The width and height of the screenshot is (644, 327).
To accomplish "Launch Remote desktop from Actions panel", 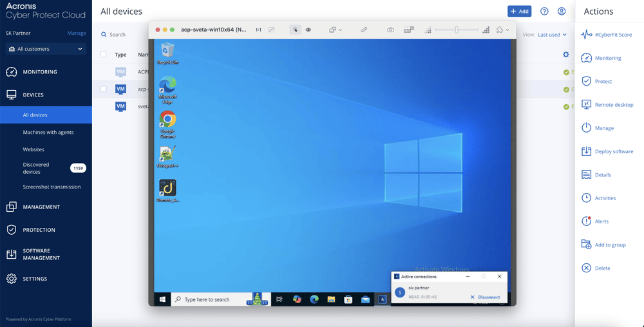I will click(x=607, y=105).
